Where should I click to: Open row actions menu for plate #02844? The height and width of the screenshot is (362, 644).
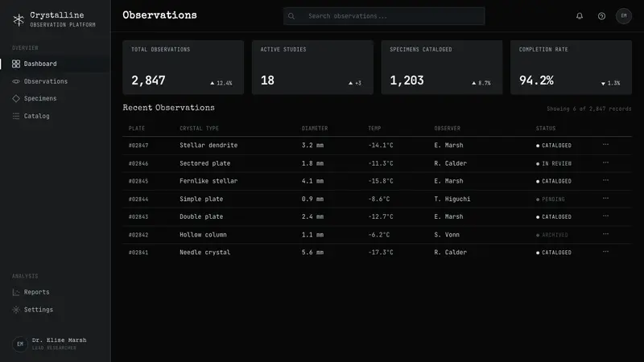[x=606, y=198]
